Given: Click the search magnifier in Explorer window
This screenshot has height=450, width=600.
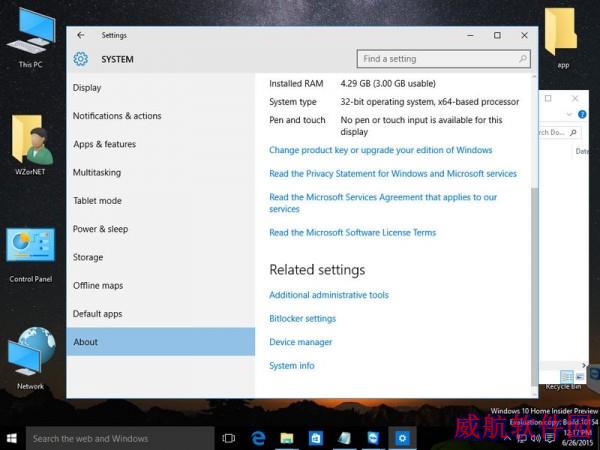Looking at the screenshot, I should 573,132.
